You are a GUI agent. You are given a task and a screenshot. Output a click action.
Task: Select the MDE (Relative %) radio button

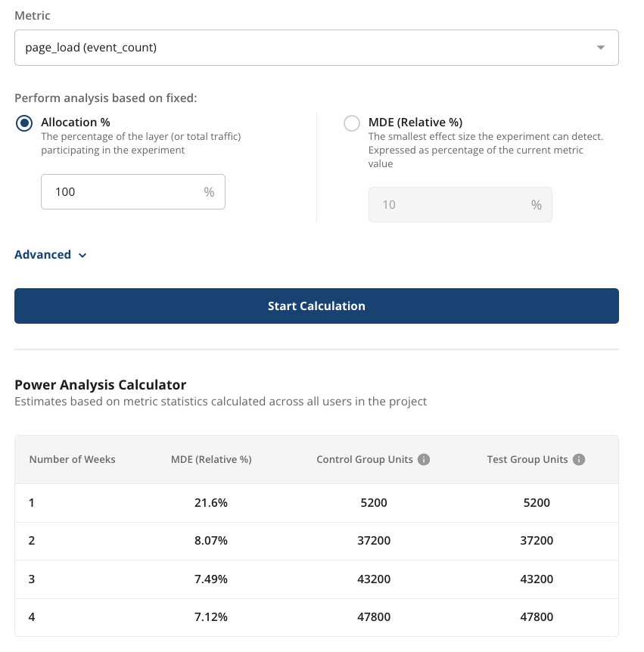coord(352,123)
